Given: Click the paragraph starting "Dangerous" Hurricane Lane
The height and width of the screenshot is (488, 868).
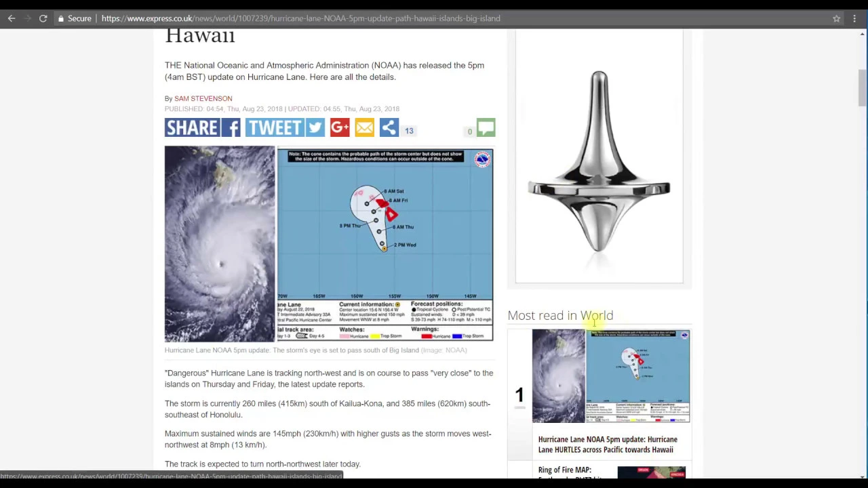Looking at the screenshot, I should [x=329, y=378].
